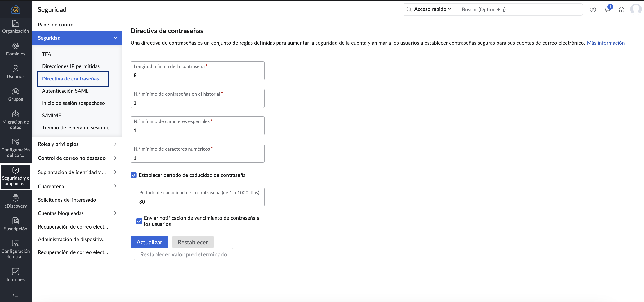Open the Organización sidebar icon
The image size is (644, 302).
click(x=16, y=26)
